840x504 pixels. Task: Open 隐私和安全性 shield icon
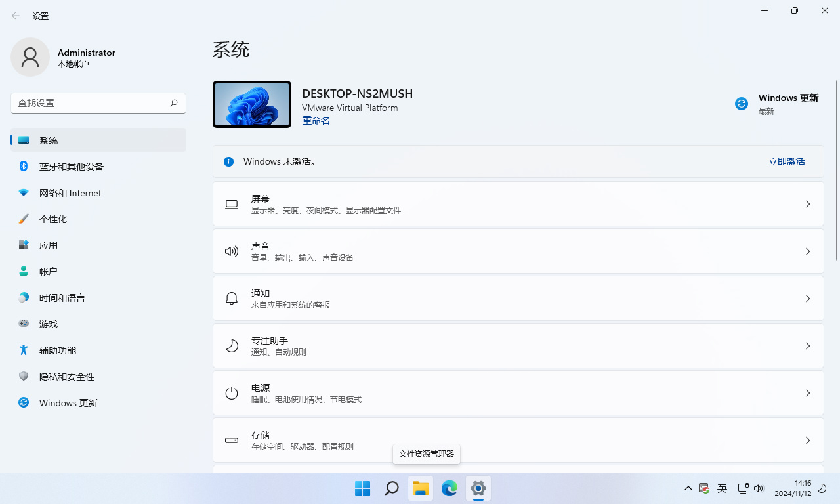[24, 377]
